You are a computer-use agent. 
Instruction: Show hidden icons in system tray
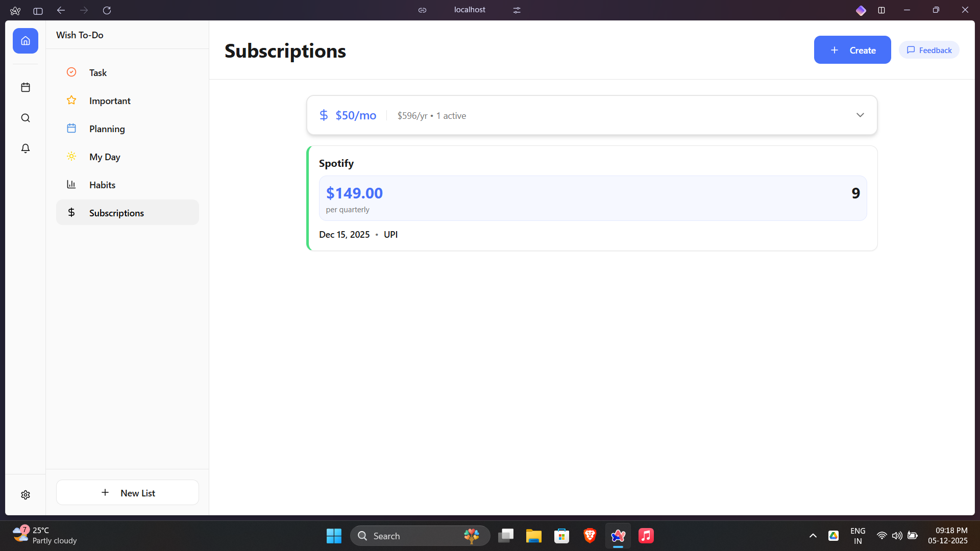813,536
